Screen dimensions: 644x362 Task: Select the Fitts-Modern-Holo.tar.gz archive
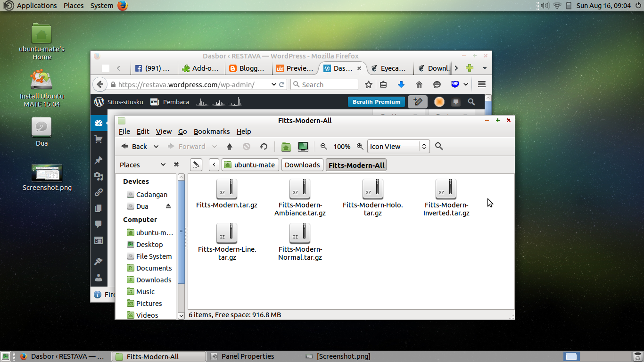(x=373, y=197)
